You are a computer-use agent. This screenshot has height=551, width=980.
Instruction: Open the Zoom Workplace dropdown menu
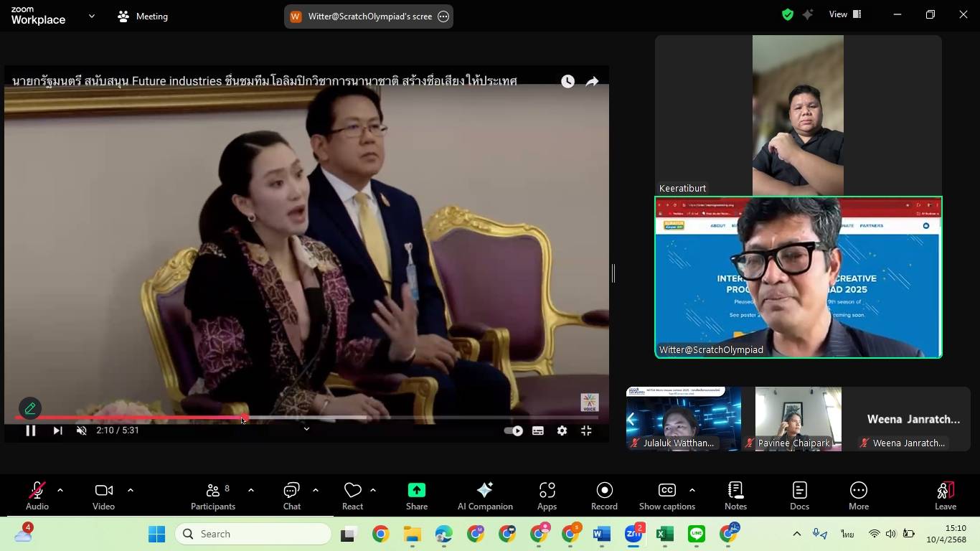click(x=92, y=16)
